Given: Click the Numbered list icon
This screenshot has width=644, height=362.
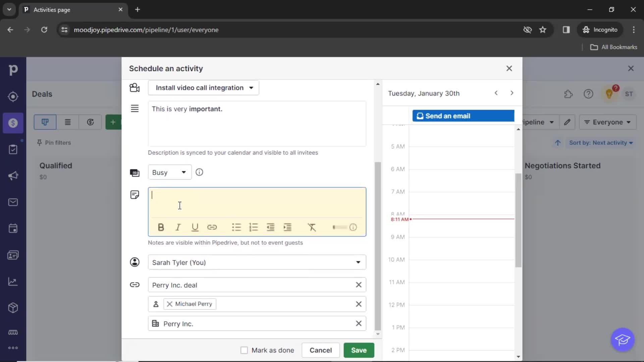Looking at the screenshot, I should coord(253,227).
